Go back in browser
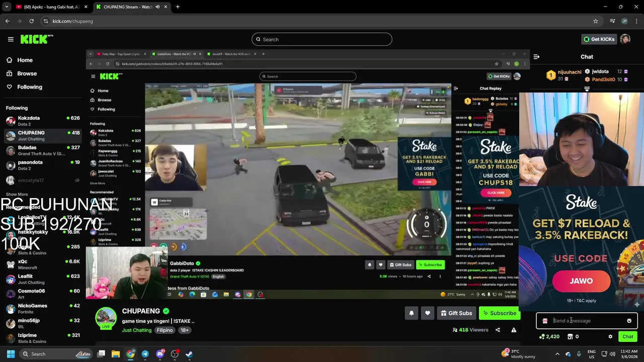The height and width of the screenshot is (362, 644). pos(7,21)
